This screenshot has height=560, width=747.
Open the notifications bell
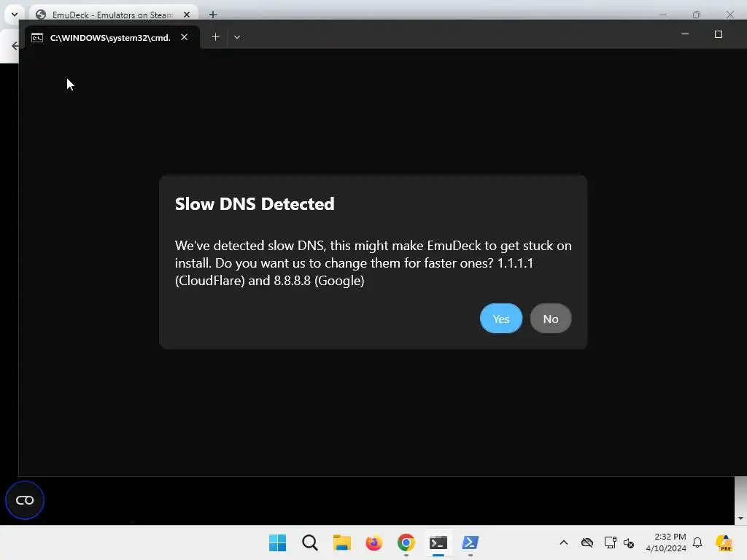coord(697,542)
